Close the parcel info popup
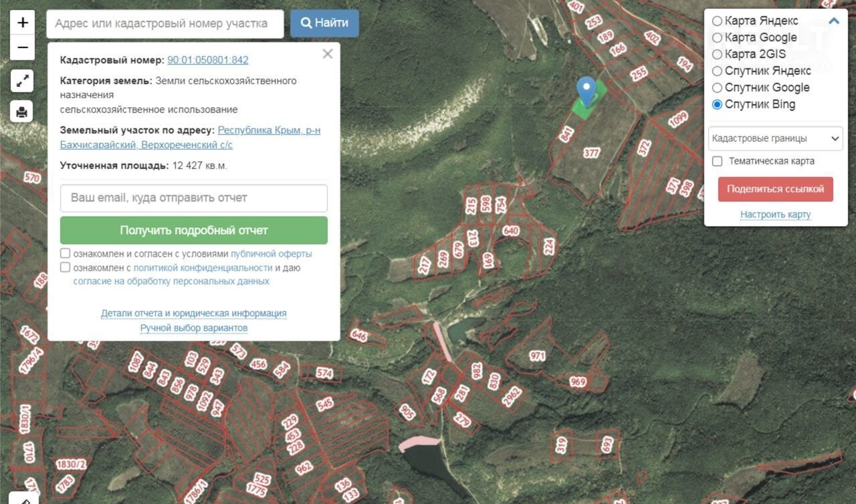 pyautogui.click(x=327, y=54)
